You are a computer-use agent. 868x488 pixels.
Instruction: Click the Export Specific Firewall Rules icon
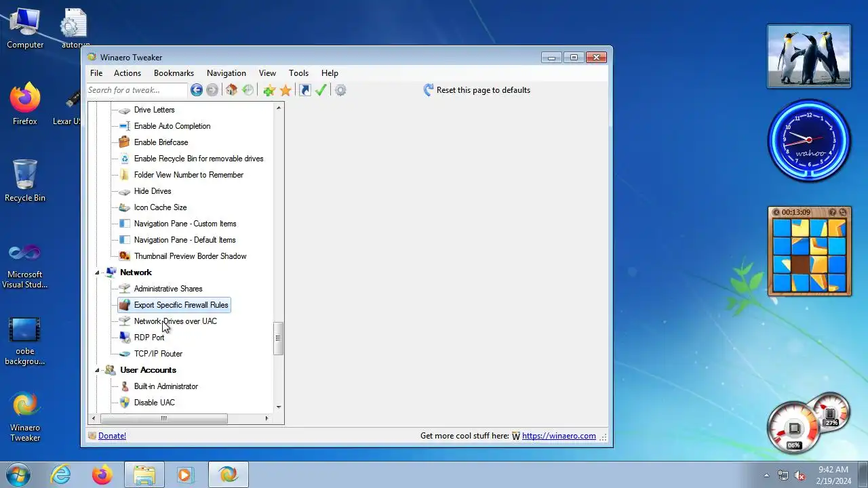pos(124,305)
